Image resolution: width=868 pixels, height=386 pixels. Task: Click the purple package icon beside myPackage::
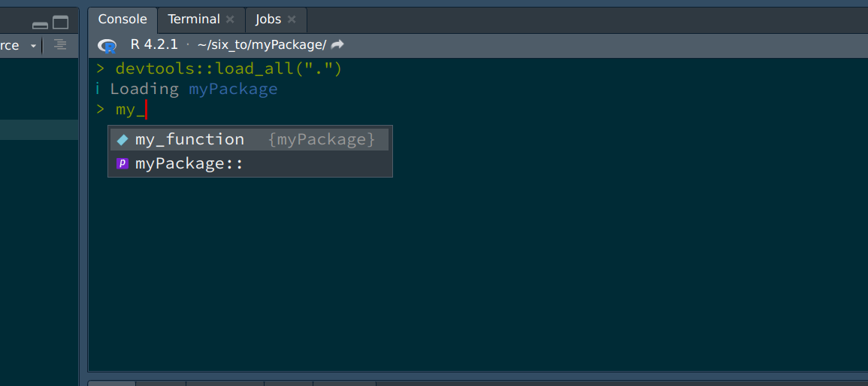click(x=122, y=163)
